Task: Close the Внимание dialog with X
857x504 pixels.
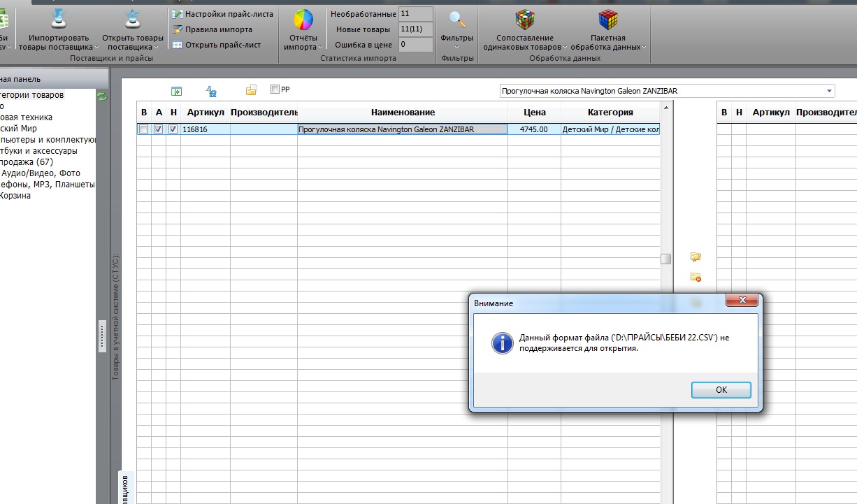Action: click(x=742, y=301)
